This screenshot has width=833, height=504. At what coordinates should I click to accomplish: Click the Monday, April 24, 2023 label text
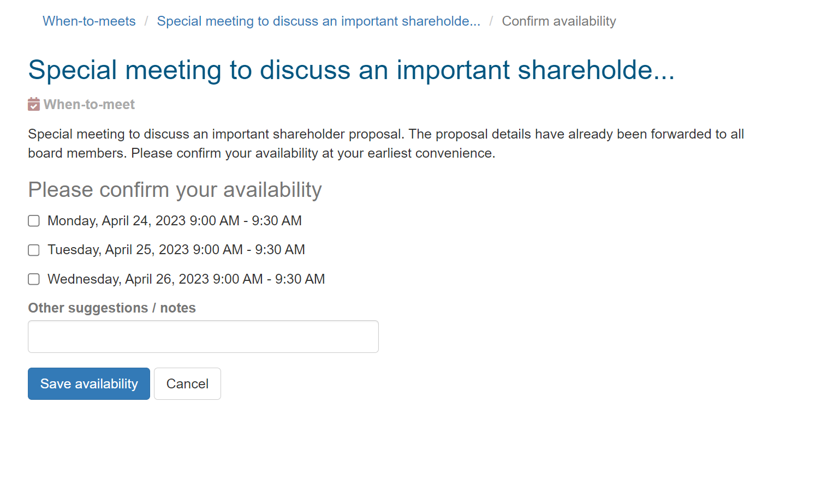click(x=175, y=221)
